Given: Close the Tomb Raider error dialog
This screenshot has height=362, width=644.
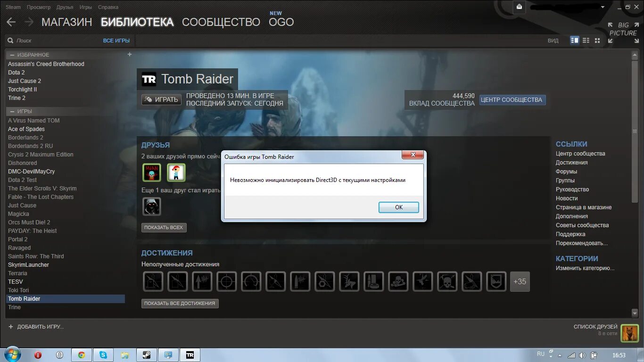Looking at the screenshot, I should 413,155.
